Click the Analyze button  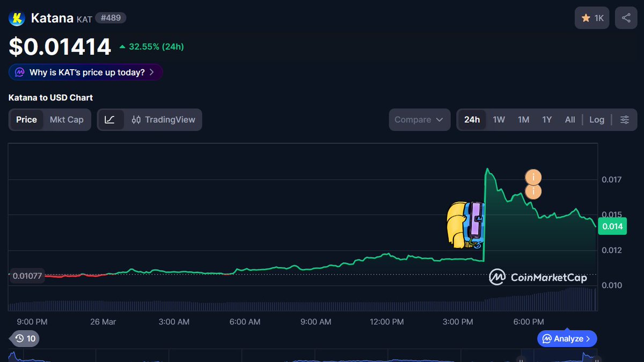pos(567,339)
